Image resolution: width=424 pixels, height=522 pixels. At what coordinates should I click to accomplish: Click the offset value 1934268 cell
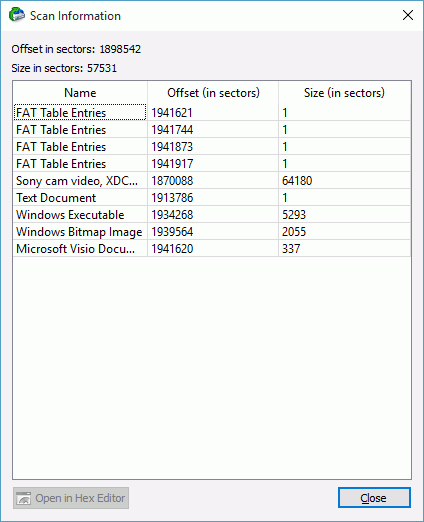click(213, 215)
